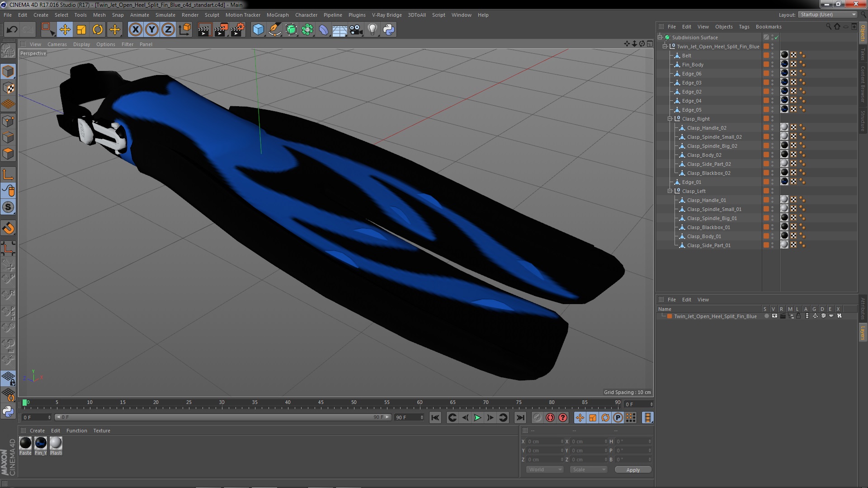
Task: Add a Camera object from toolbar
Action: (356, 30)
